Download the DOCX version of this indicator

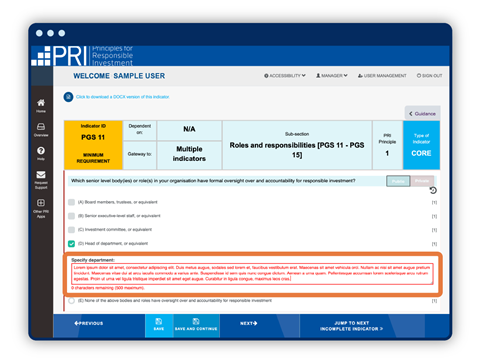(123, 97)
